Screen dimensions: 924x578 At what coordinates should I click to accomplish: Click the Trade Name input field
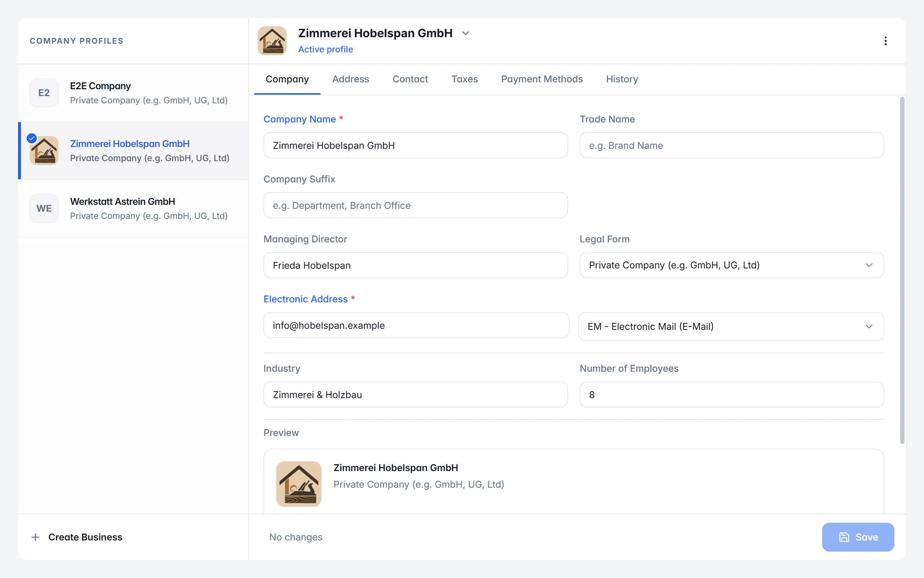click(731, 145)
